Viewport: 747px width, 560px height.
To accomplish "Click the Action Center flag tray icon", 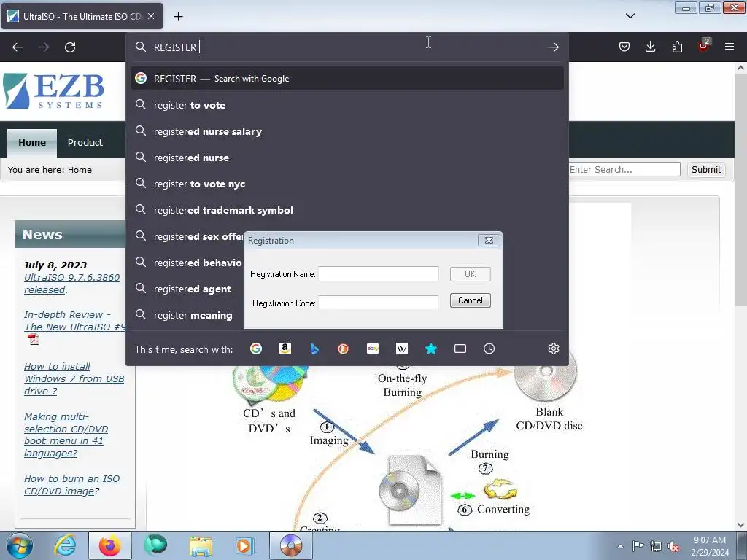I will (x=638, y=545).
